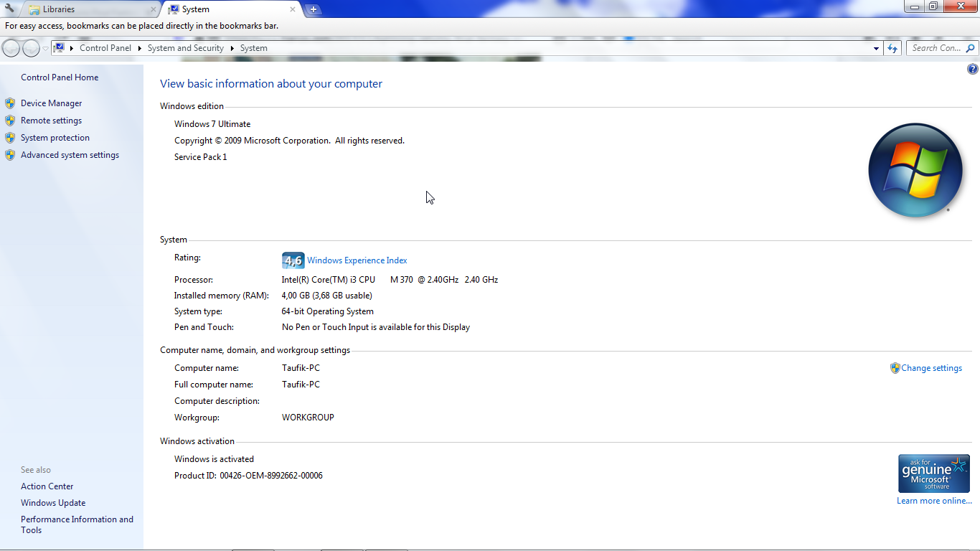Screen dimensions: 980x551
Task: Open Remote settings
Action: (52, 121)
